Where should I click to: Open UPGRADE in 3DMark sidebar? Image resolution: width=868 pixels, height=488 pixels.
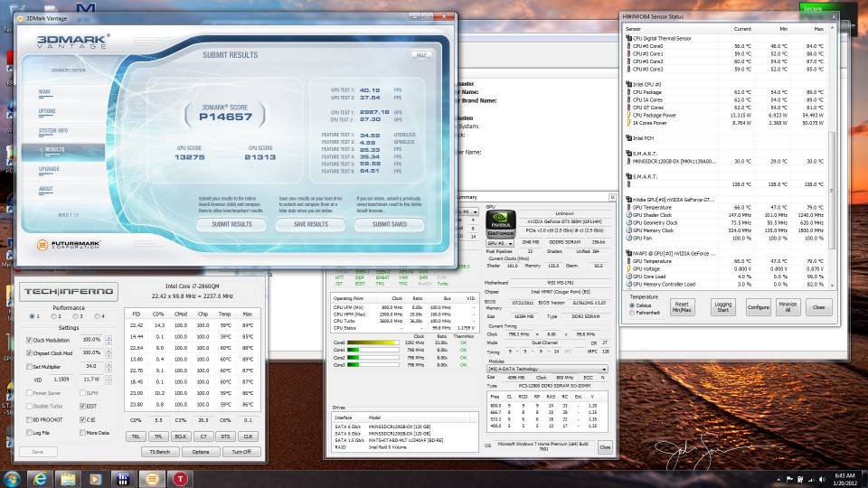[49, 169]
